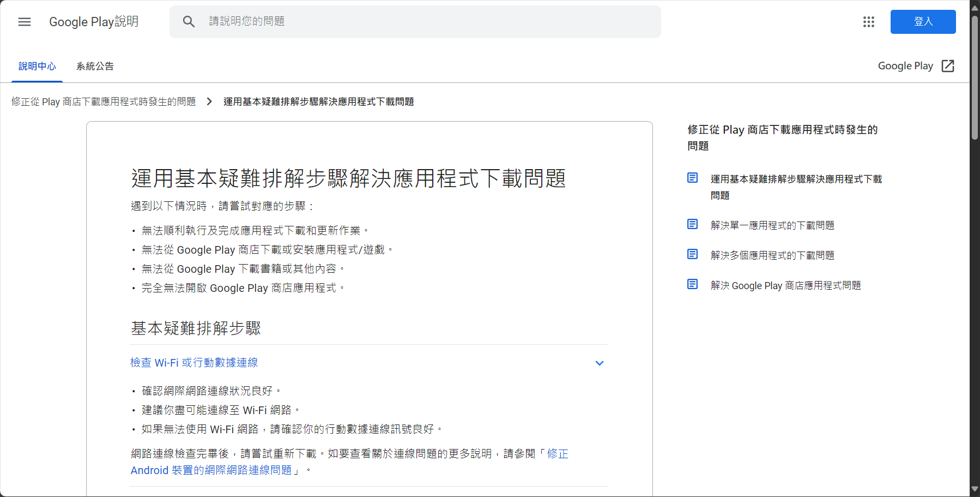Click the Google Play說明 logo title
Image resolution: width=980 pixels, height=497 pixels.
[94, 22]
